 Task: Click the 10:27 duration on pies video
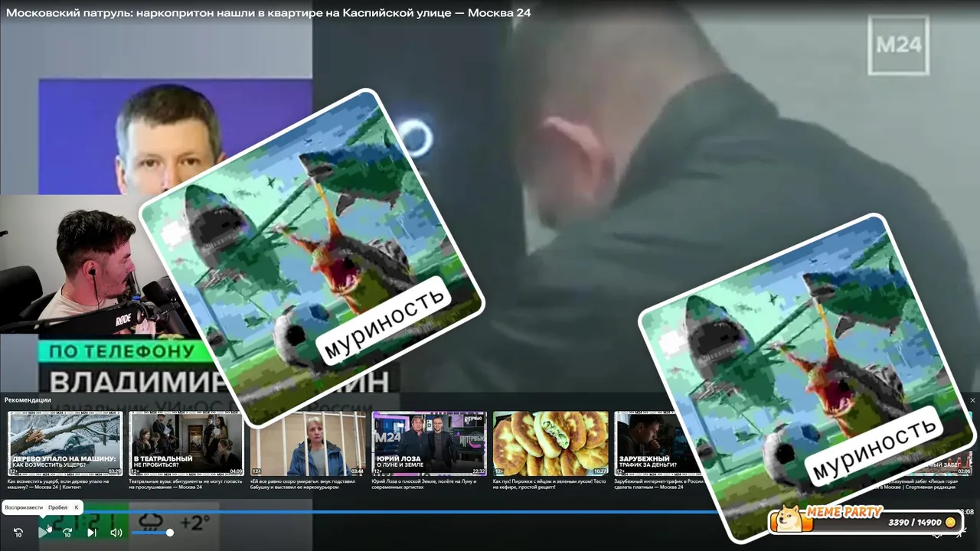600,471
